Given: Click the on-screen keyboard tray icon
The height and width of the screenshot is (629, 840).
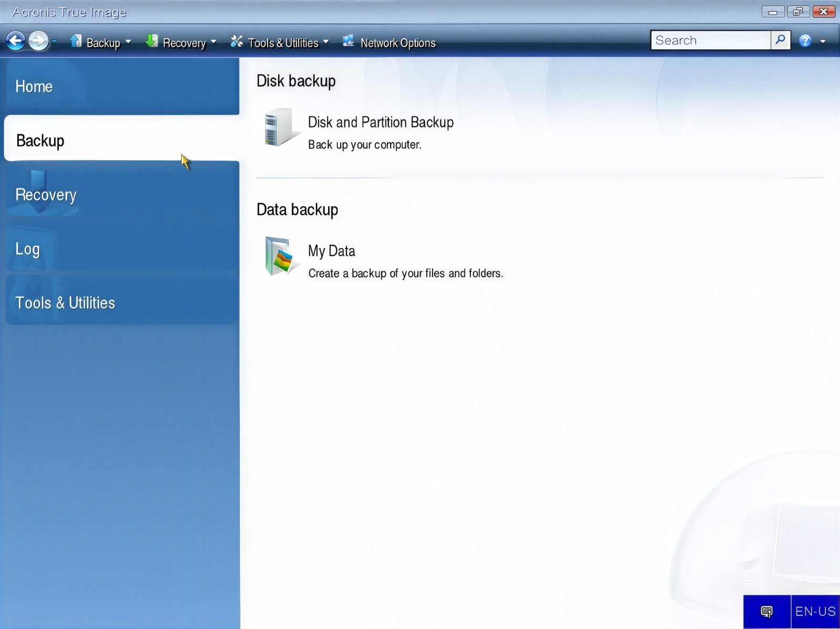Looking at the screenshot, I should point(766,612).
